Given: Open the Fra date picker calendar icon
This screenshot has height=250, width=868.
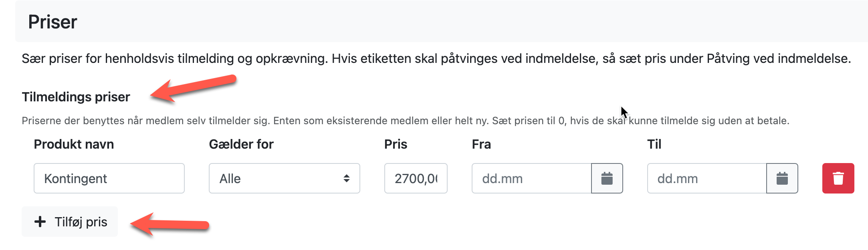Looking at the screenshot, I should [607, 178].
